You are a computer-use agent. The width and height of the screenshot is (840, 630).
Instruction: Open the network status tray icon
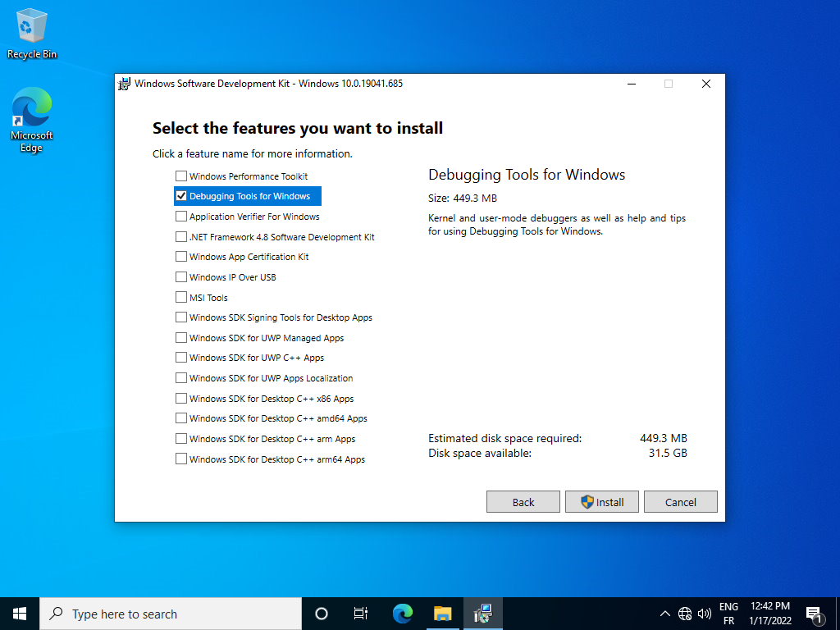tap(685, 614)
